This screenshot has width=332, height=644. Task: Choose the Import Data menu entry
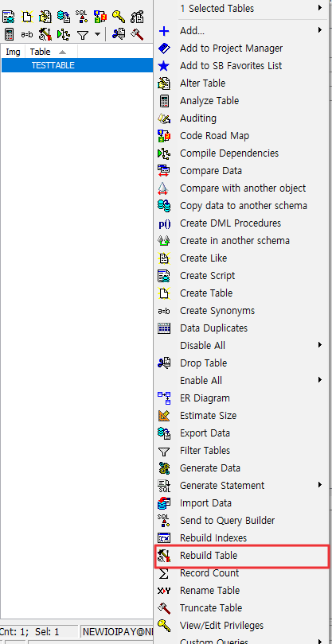tap(241, 503)
